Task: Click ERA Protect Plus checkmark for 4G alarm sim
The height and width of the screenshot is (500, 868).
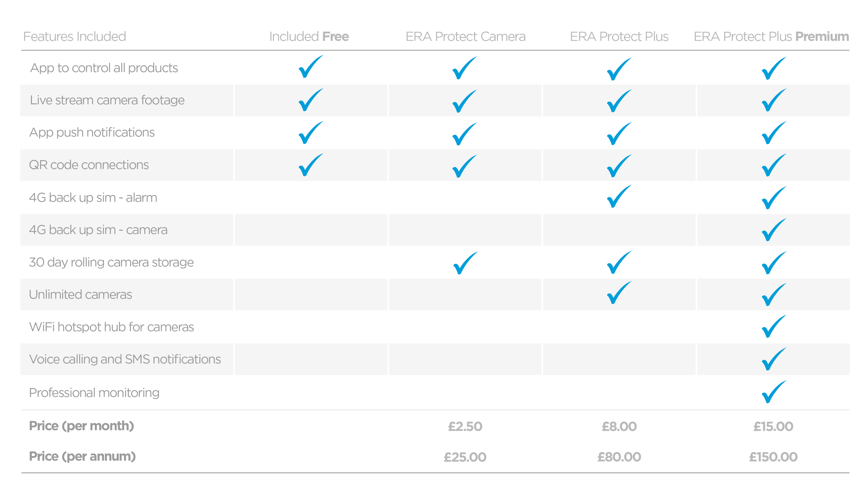Action: point(619,197)
